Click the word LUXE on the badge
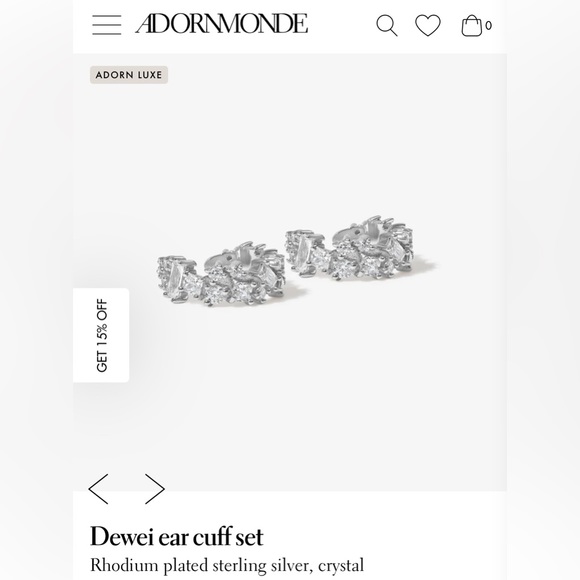This screenshot has height=580, width=580. click(x=150, y=75)
